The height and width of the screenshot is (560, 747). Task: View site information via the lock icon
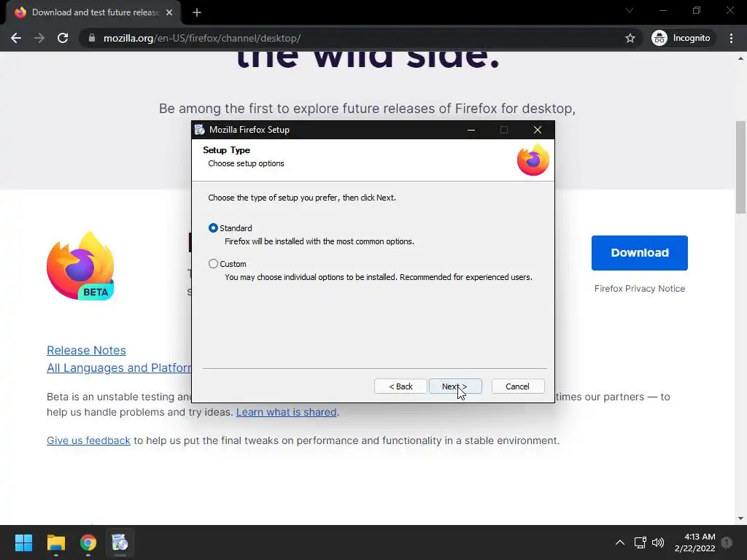(92, 38)
